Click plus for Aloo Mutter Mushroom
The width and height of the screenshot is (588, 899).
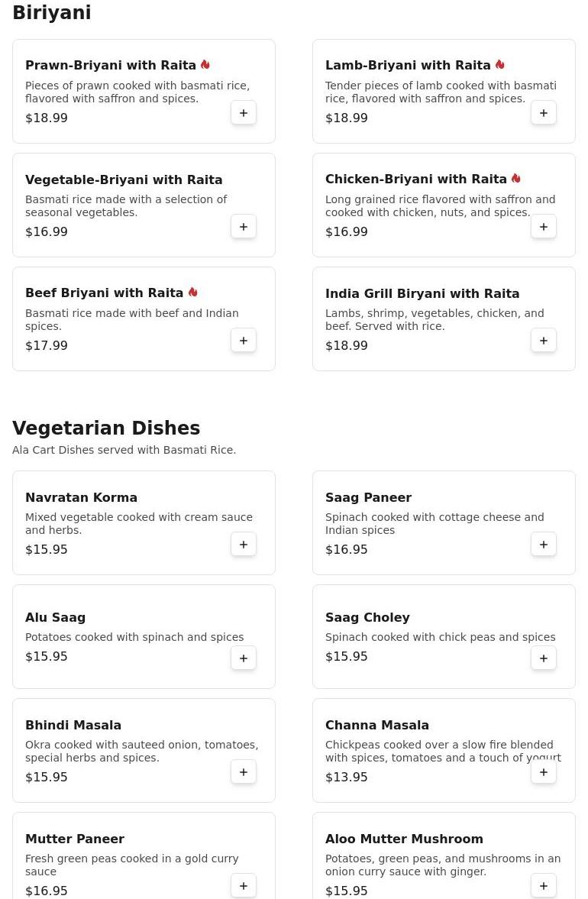click(x=544, y=886)
